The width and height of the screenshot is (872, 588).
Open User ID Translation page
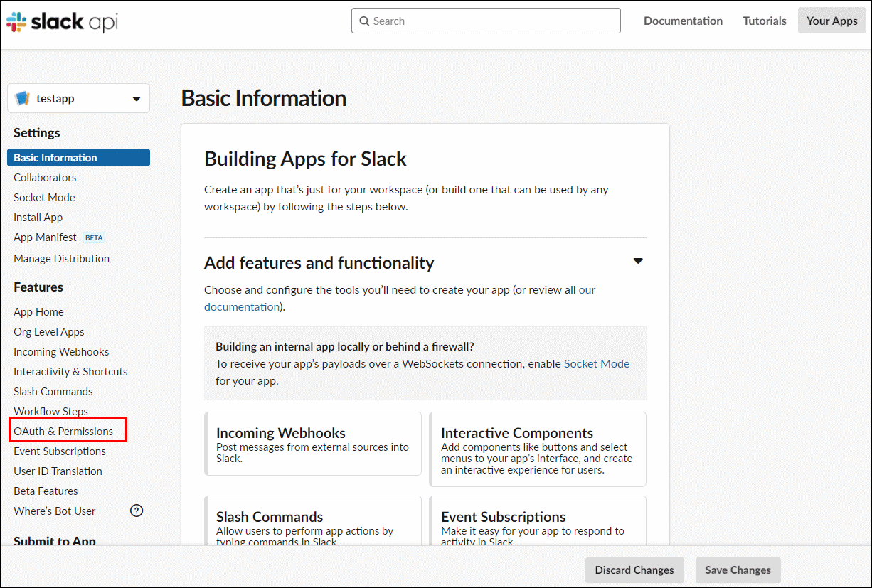[58, 471]
